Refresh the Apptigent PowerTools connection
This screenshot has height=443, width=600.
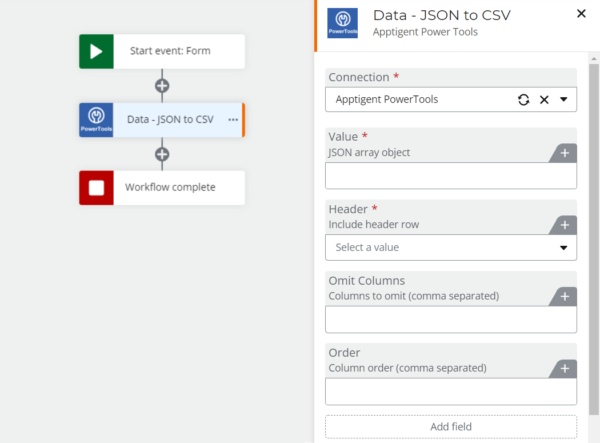[523, 100]
